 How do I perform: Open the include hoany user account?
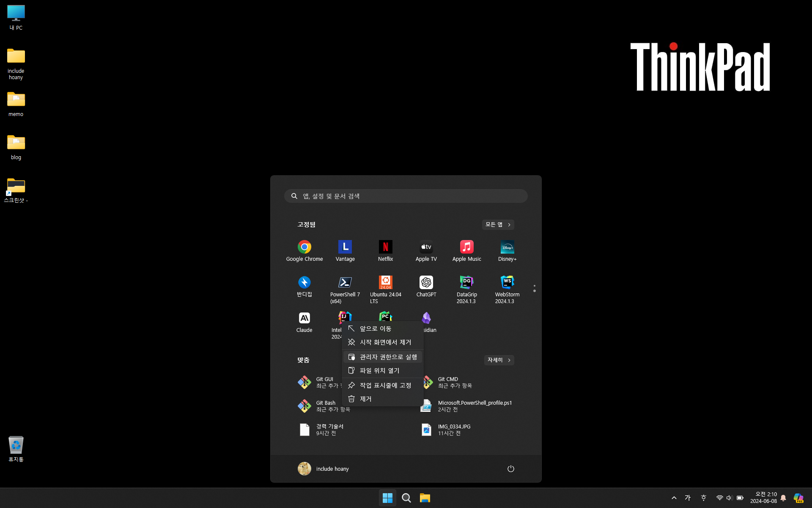tap(324, 469)
